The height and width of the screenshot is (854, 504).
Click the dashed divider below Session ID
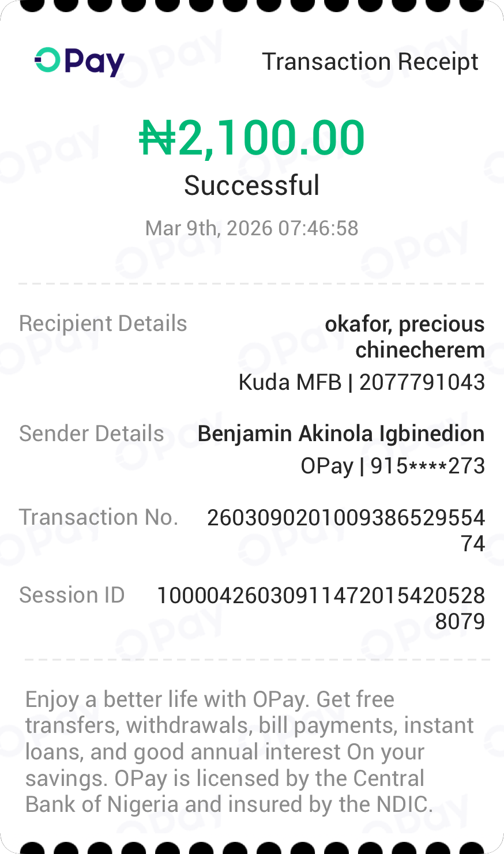(257, 660)
